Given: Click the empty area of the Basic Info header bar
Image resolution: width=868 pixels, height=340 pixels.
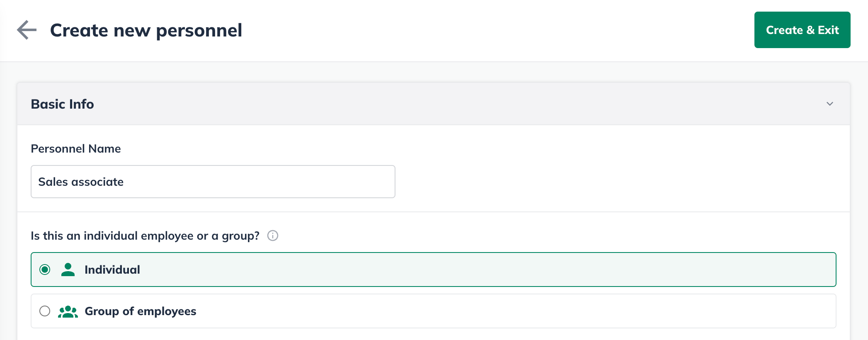Looking at the screenshot, I should click(456, 104).
